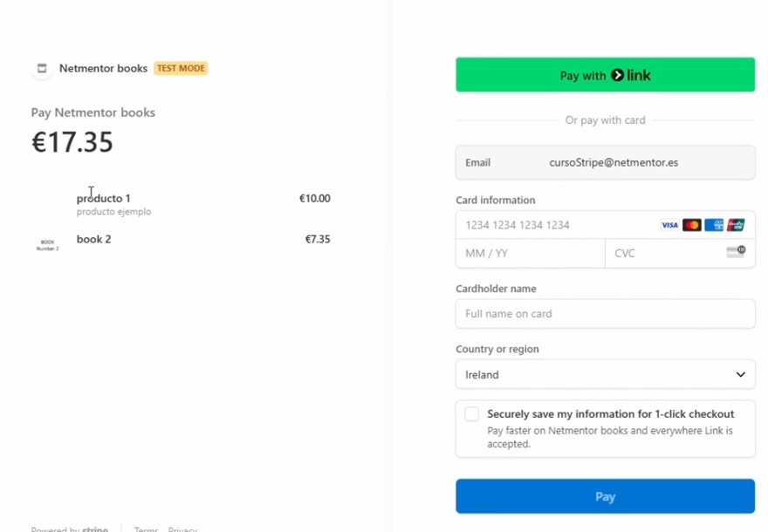Click the Visa card brand icon
The width and height of the screenshot is (768, 532).
pyautogui.click(x=669, y=225)
